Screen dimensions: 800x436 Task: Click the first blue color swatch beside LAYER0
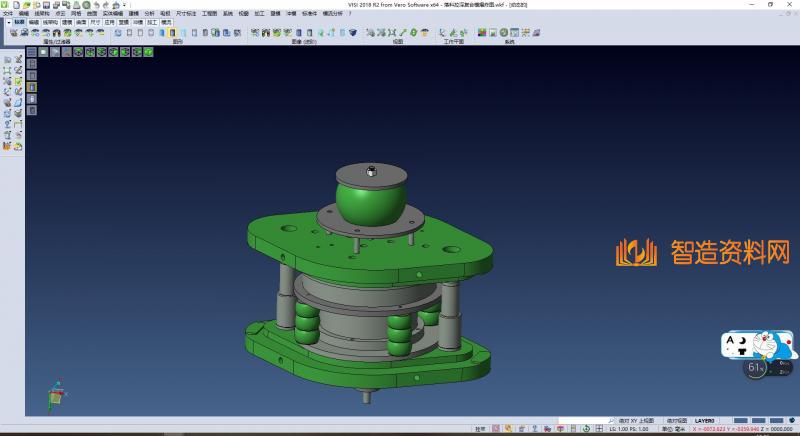coord(741,420)
